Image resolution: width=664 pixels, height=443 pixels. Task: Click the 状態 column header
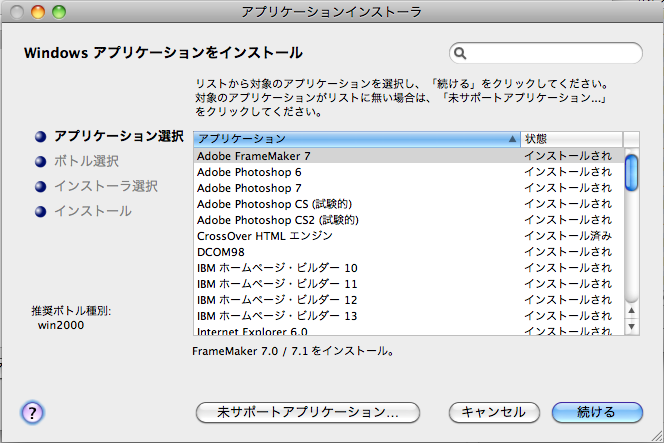[572, 139]
